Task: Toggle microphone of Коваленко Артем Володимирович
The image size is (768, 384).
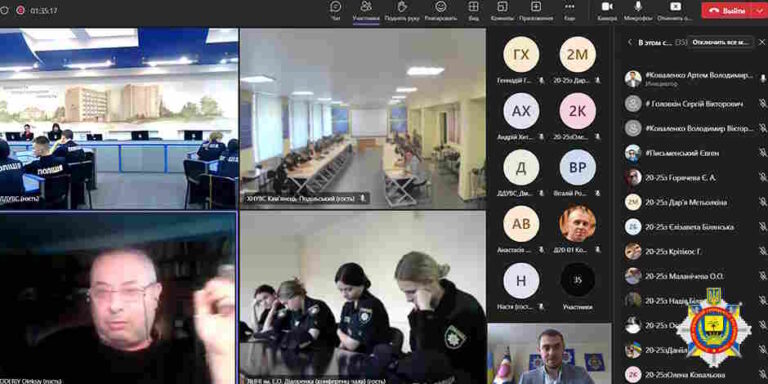Action: (762, 78)
